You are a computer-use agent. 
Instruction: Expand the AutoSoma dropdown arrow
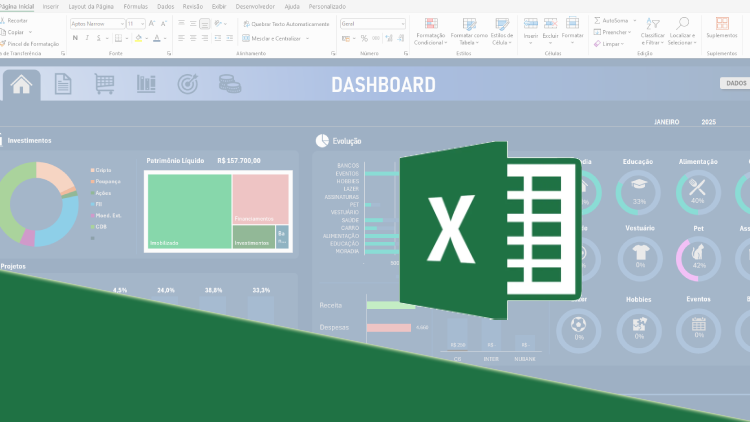(635, 21)
